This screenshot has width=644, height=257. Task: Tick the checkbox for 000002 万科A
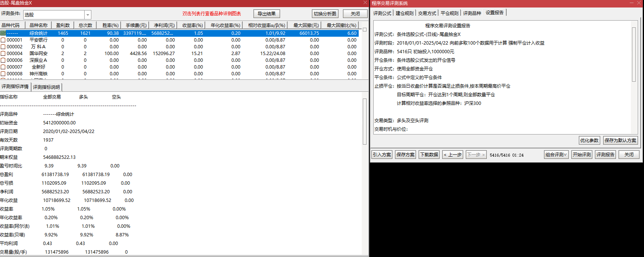[x=3, y=47]
